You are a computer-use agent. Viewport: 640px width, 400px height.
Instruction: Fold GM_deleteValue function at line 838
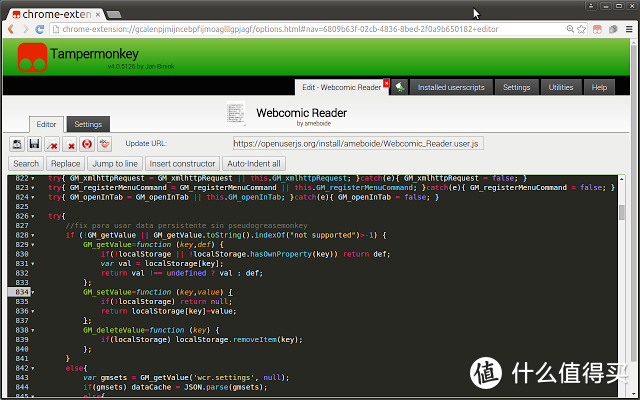tap(33, 330)
